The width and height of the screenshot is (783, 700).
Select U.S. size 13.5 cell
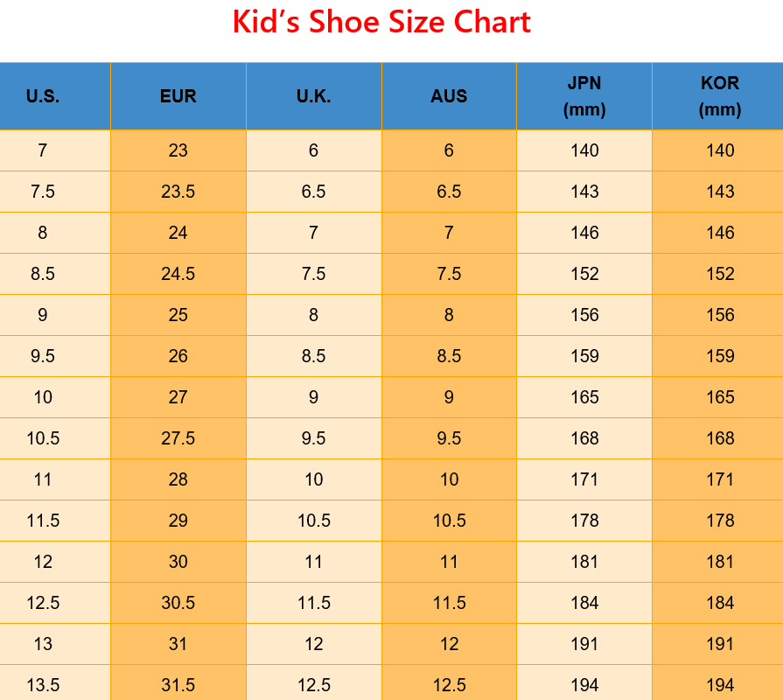(x=43, y=684)
